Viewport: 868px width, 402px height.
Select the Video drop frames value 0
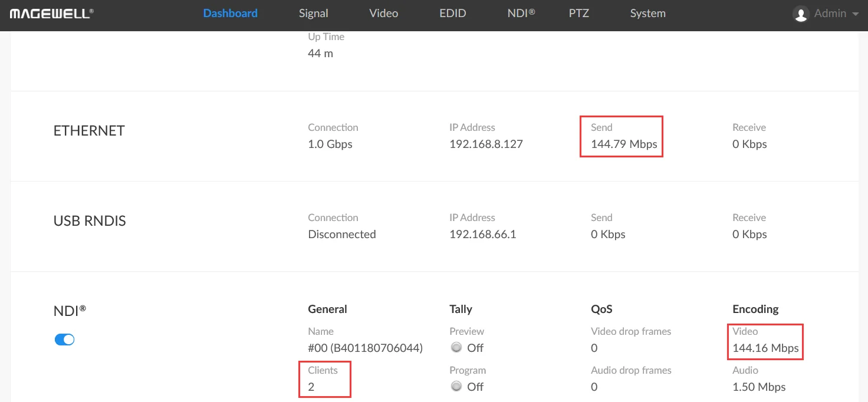tap(594, 348)
